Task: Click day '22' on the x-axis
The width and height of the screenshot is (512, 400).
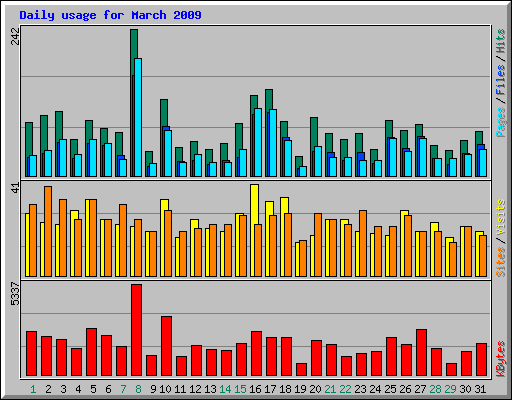Action: pyautogui.click(x=345, y=389)
